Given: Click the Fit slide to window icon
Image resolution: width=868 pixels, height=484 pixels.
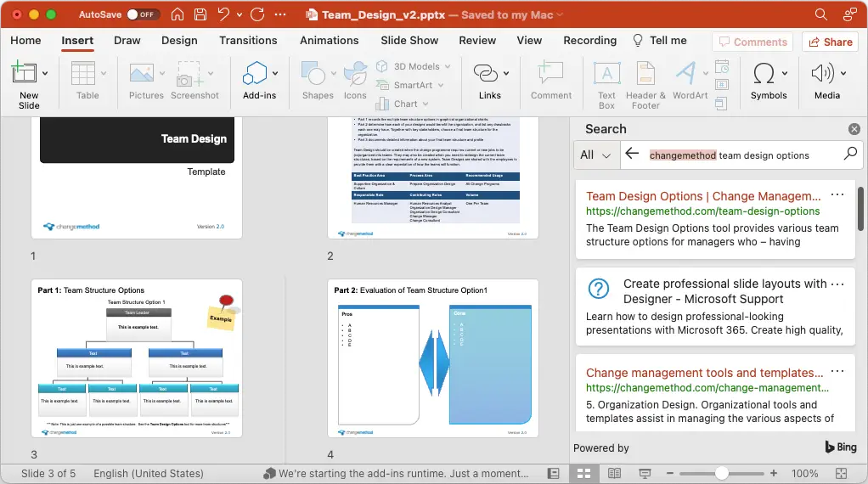Looking at the screenshot, I should (x=842, y=474).
